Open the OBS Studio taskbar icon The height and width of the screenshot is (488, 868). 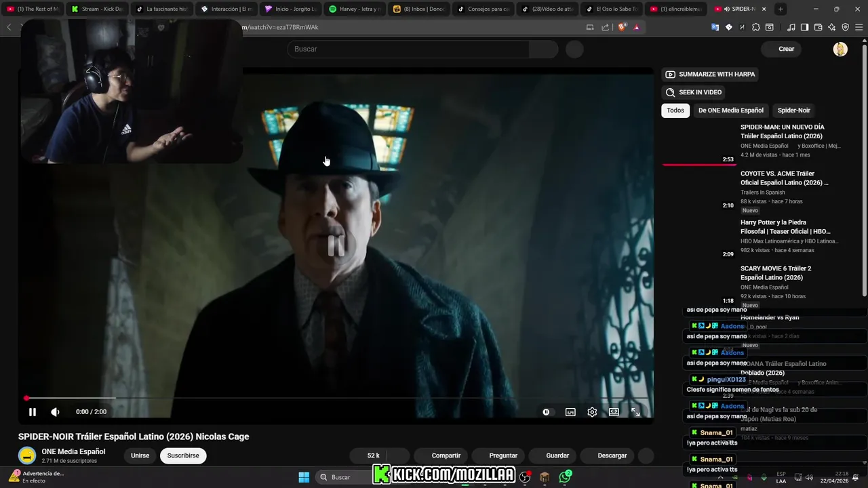525,477
